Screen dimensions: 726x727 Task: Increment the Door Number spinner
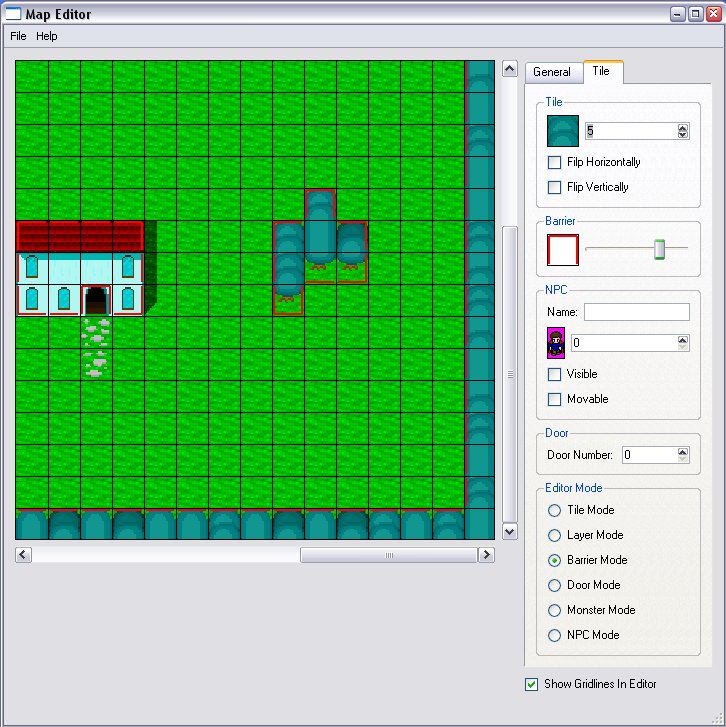(x=683, y=451)
